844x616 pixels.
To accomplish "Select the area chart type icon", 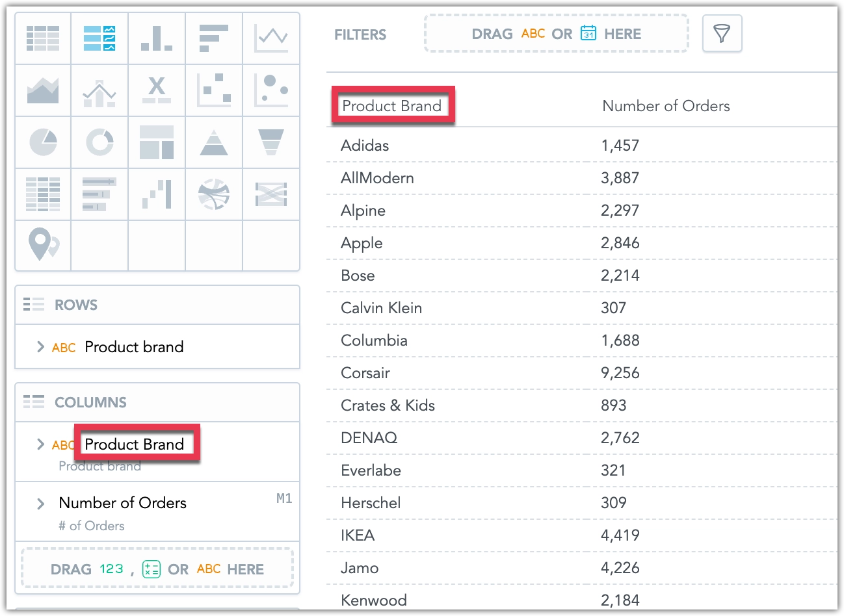I will coord(42,90).
